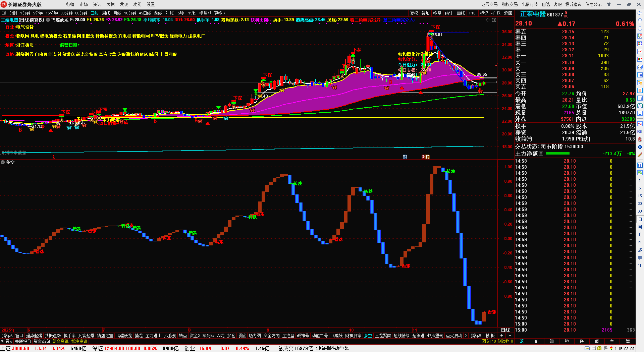Open the 多周期 option in the period bar
Screen dimensions: 644x352
coord(205,13)
